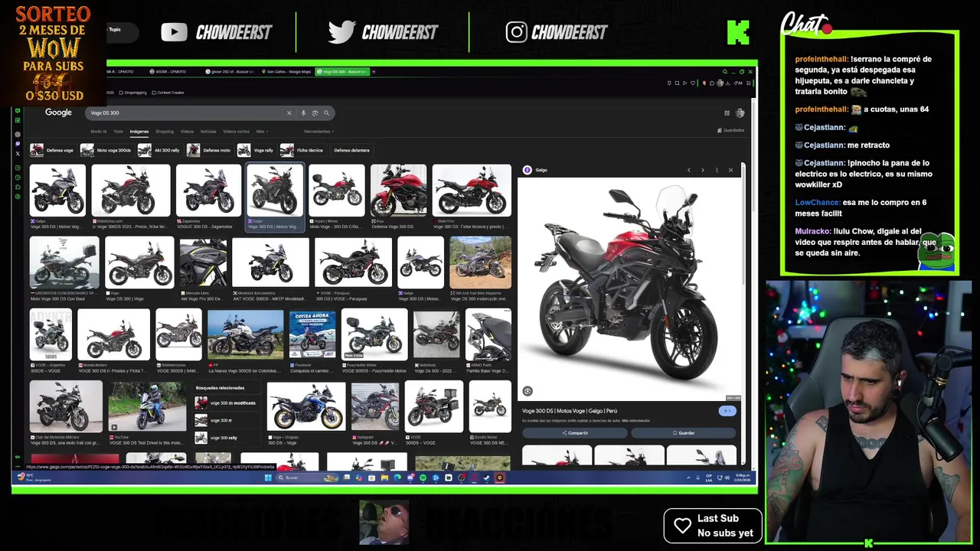Switch to Todo results tab

point(118,132)
